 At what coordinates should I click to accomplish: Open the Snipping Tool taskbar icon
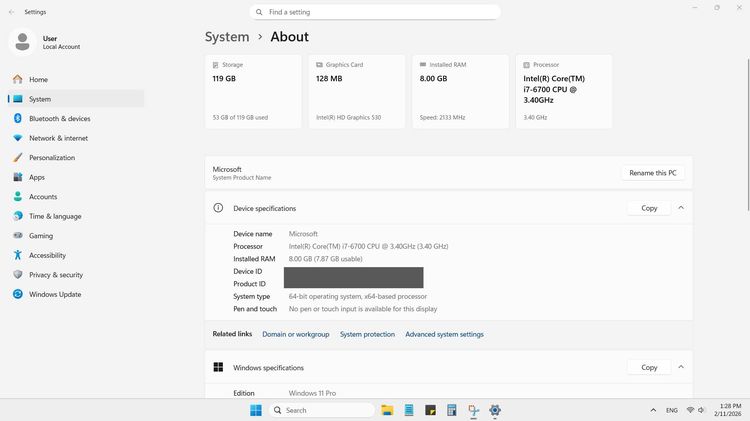[x=473, y=410]
